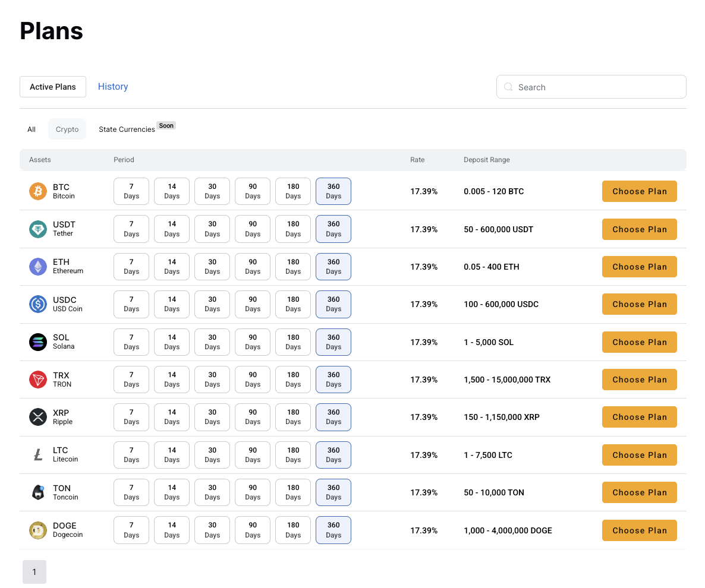705x588 pixels.
Task: Click the Tether USDT icon
Action: click(38, 229)
